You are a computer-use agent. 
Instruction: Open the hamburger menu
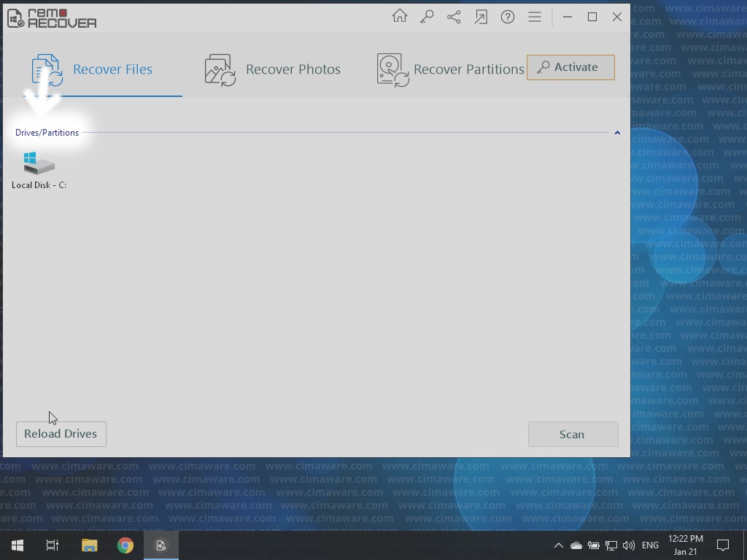point(535,17)
